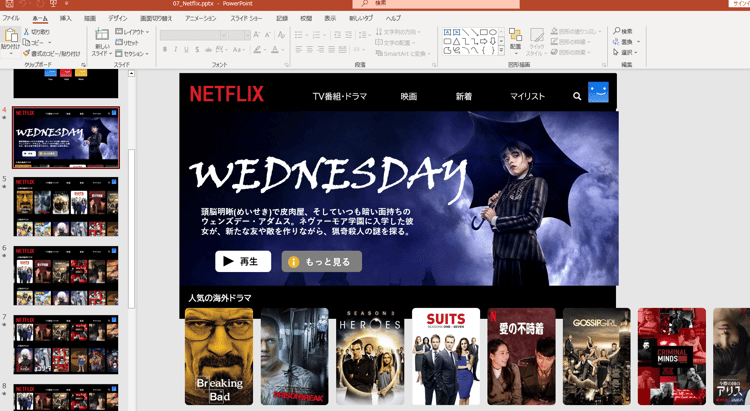Screen dimensions: 750x411
Task: Click TV番組・ドラマ in the Netflix header
Action: [x=340, y=96]
